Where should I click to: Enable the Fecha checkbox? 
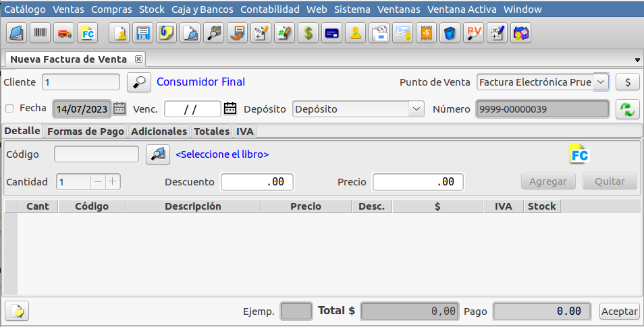pos(9,109)
